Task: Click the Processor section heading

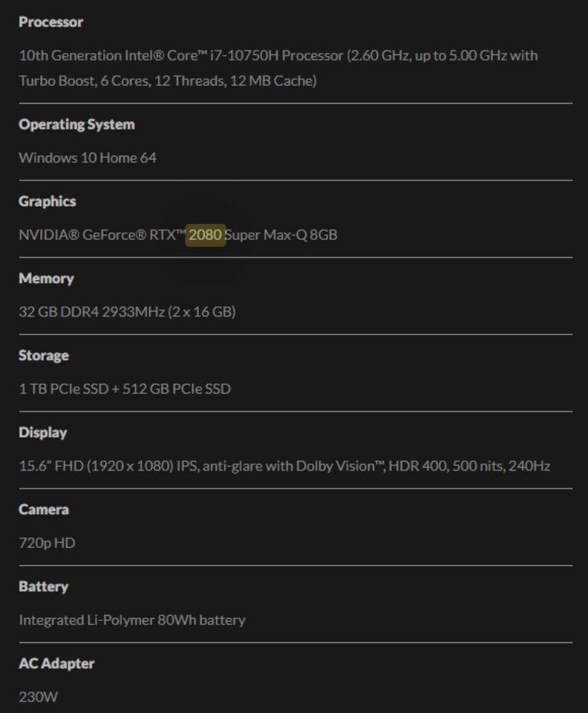Action: (x=50, y=22)
